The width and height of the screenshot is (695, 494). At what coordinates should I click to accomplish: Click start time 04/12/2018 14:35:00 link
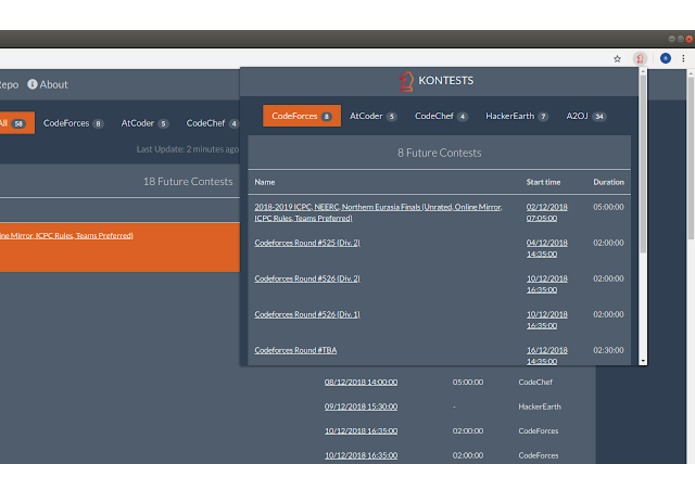547,248
